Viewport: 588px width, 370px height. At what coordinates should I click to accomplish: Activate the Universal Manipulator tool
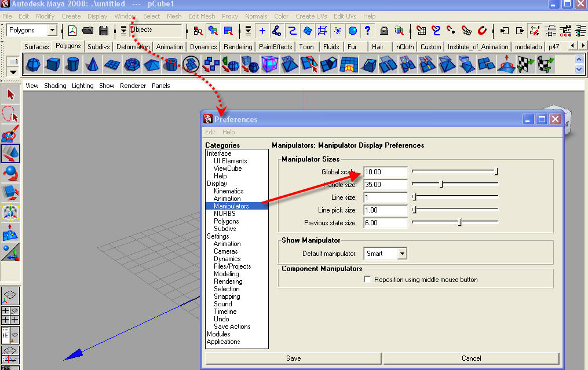(10, 212)
